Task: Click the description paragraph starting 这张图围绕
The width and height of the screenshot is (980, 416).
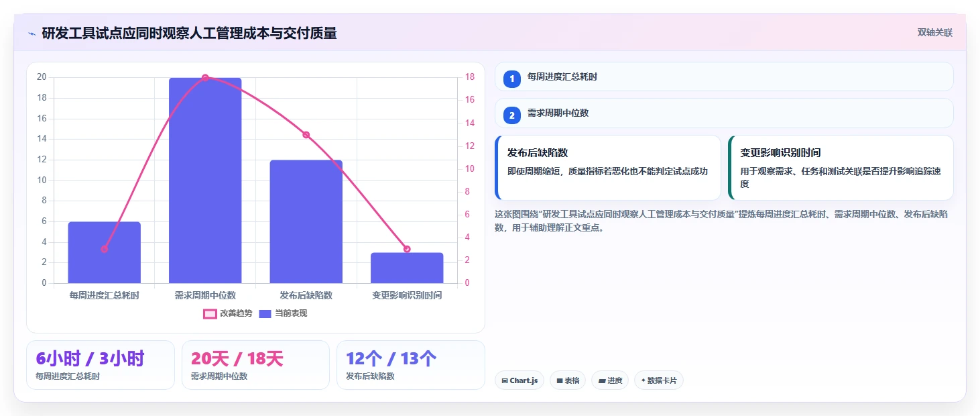Action: pyautogui.click(x=722, y=221)
